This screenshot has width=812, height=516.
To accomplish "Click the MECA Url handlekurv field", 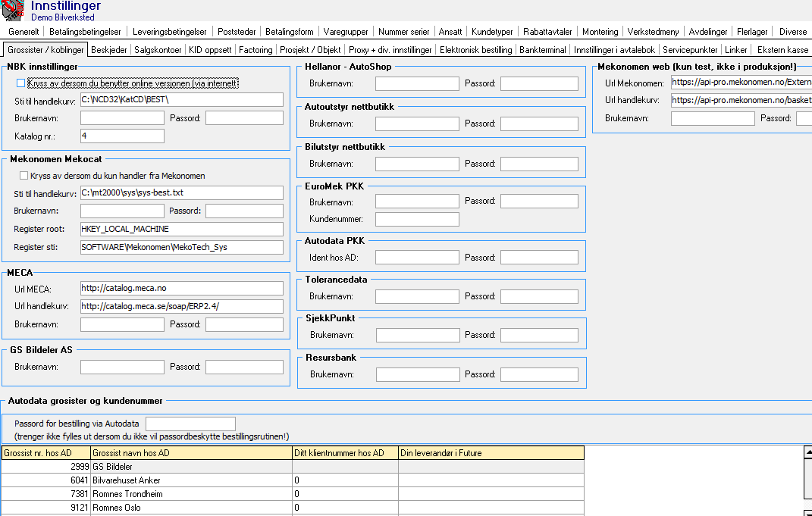I will [182, 306].
